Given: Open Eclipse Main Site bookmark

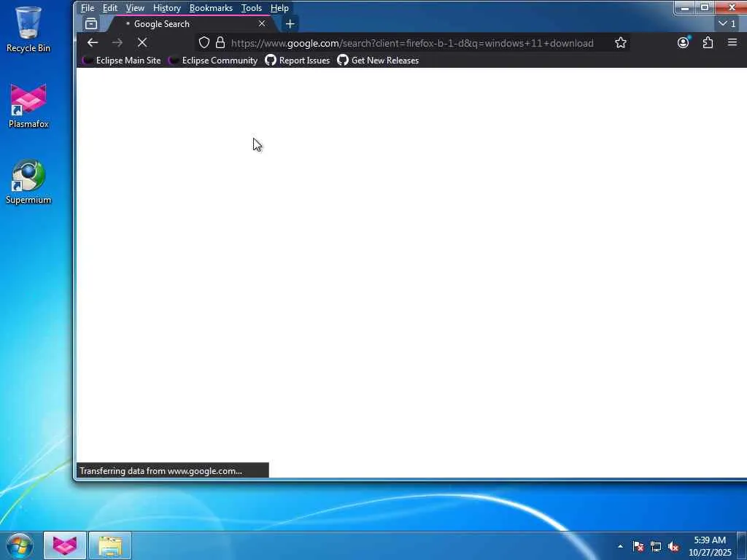Looking at the screenshot, I should coord(122,61).
